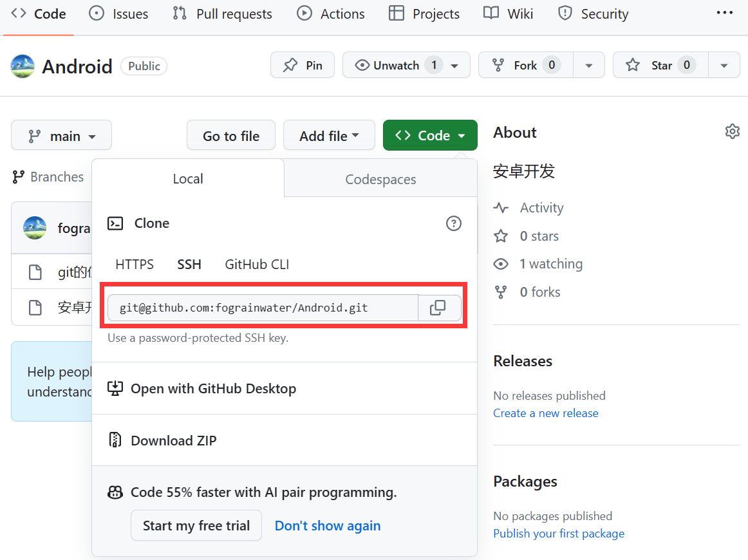Open the About section settings gear
This screenshot has width=748, height=560.
(x=733, y=132)
